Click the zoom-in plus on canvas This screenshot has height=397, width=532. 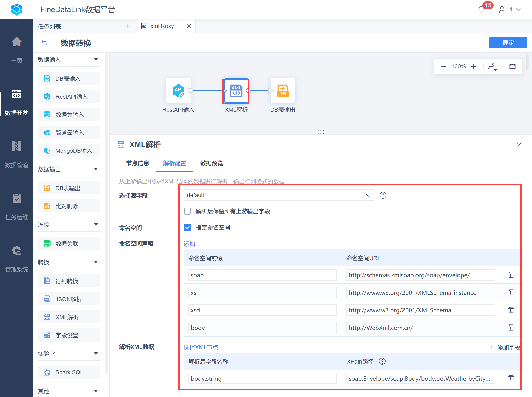click(474, 67)
